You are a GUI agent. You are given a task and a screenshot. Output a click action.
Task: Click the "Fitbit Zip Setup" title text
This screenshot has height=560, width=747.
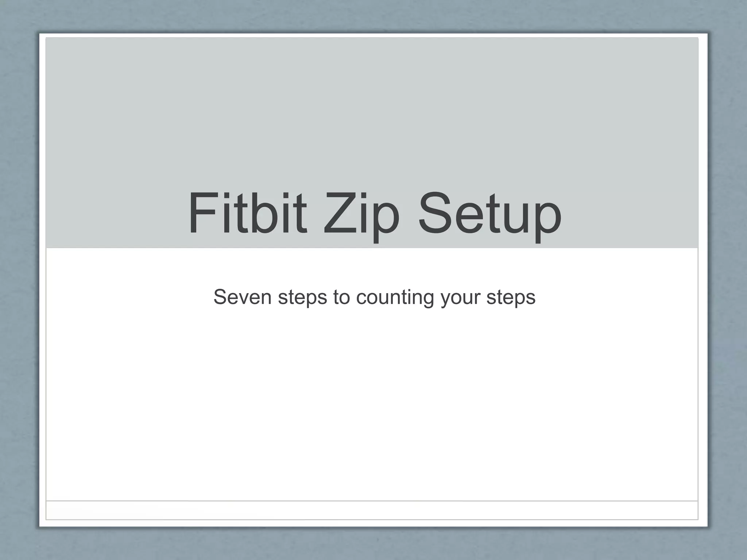point(374,214)
